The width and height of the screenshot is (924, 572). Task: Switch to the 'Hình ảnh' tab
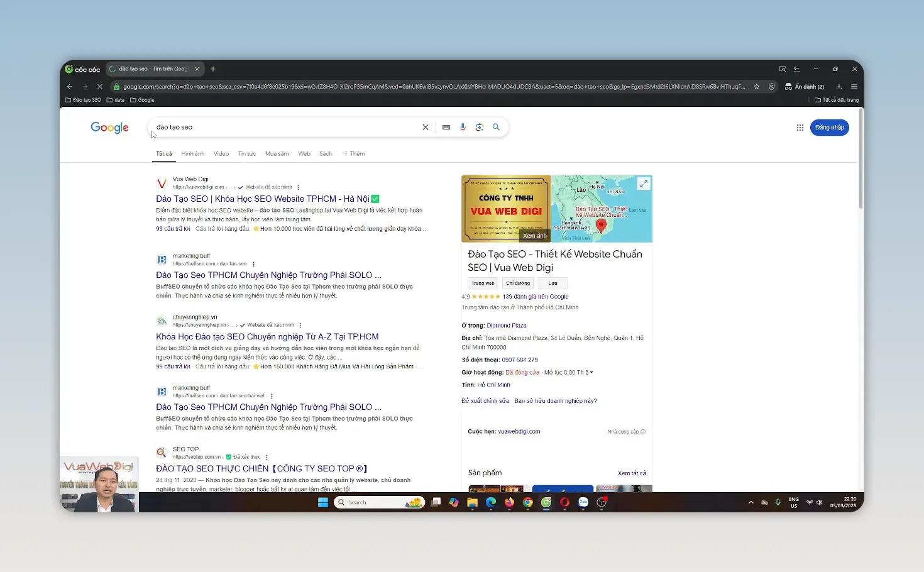(x=193, y=154)
